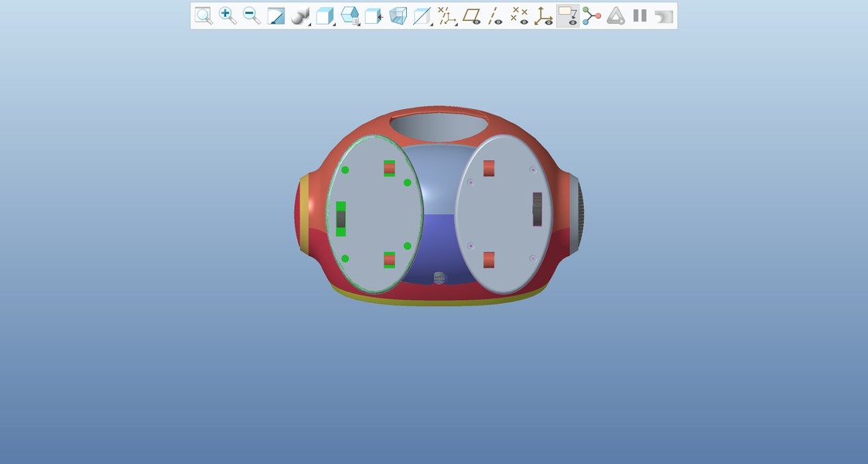Toggle Perspective View wireframe cube icon

[x=398, y=15]
